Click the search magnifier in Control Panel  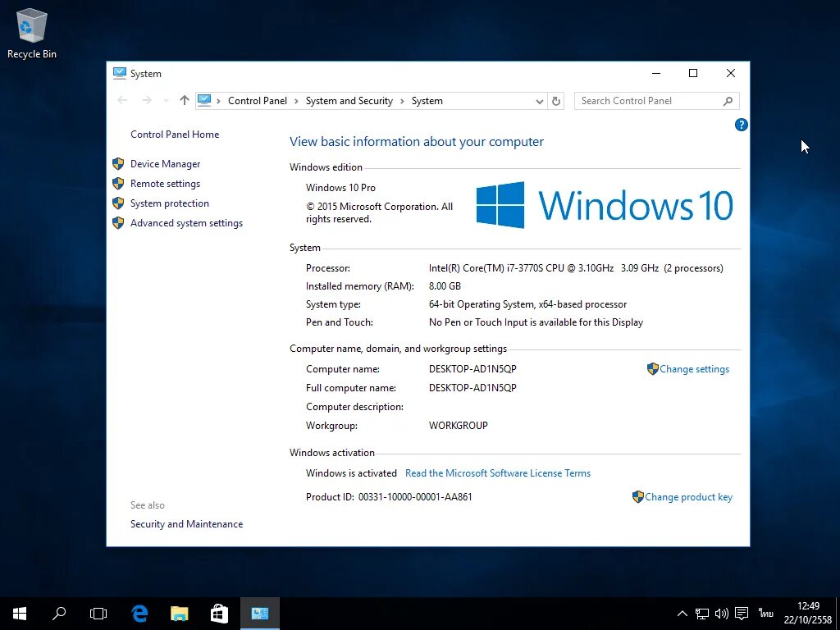[x=728, y=101]
